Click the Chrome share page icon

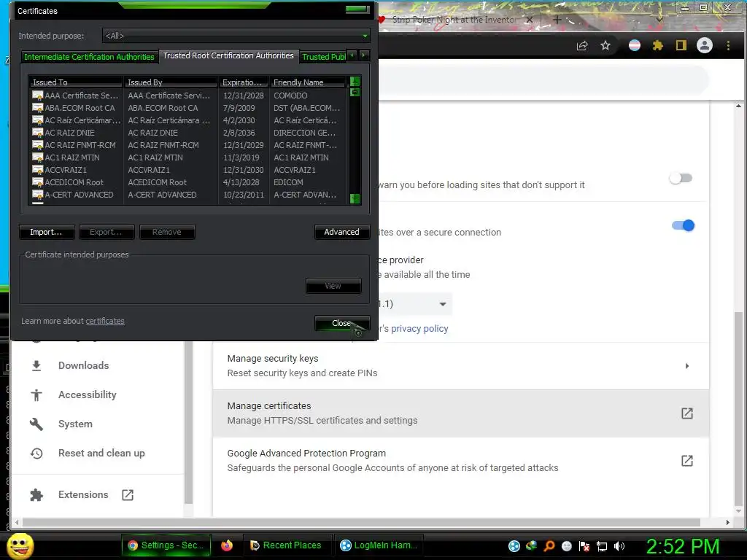coord(582,46)
